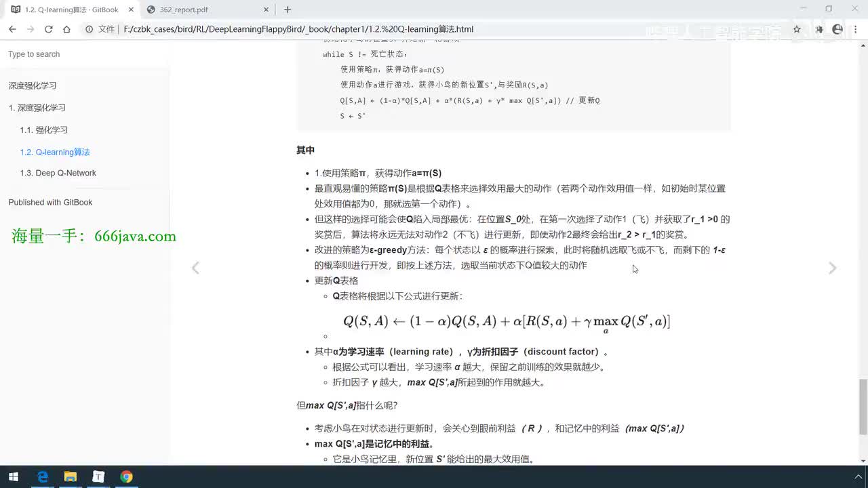Click the browser forward arrow
Image resolution: width=868 pixels, height=488 pixels.
click(x=31, y=29)
